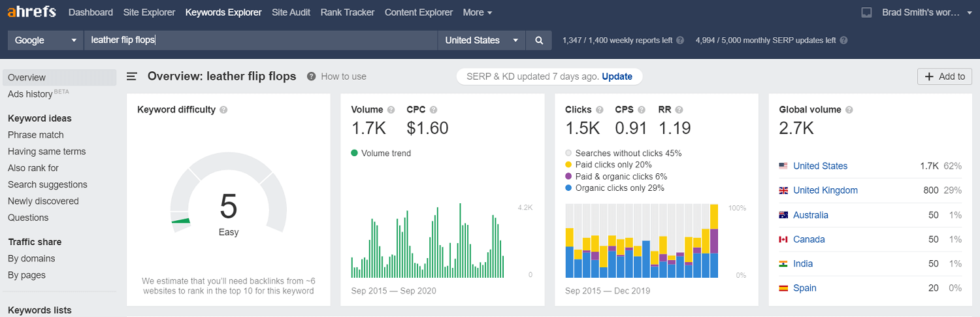Click the United States flag icon

pos(783,166)
